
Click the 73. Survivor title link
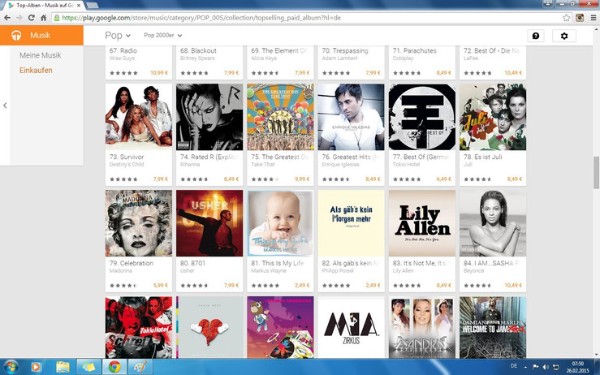pos(127,157)
